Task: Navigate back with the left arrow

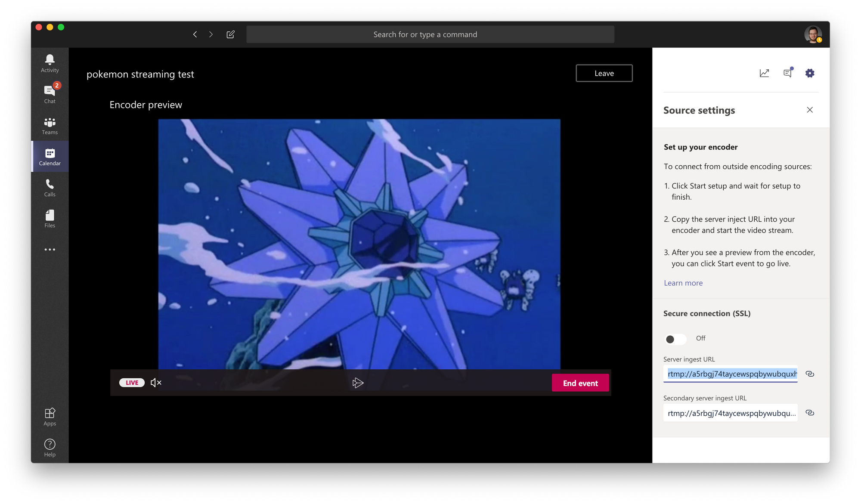Action: [x=195, y=34]
